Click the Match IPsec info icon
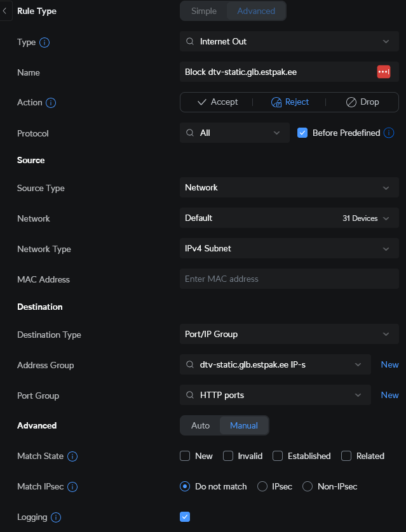 (72, 487)
